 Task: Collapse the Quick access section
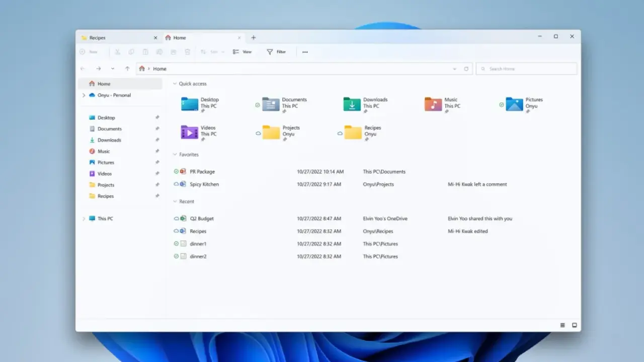pyautogui.click(x=175, y=83)
